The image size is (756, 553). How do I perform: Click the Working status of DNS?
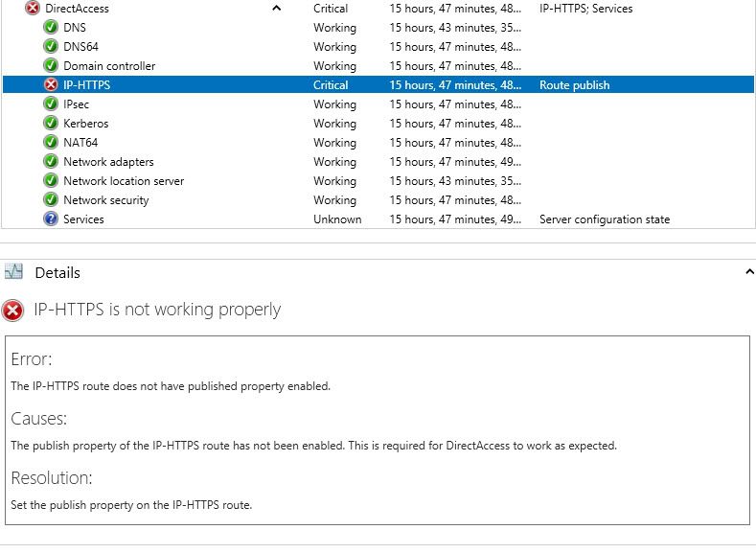point(334,28)
